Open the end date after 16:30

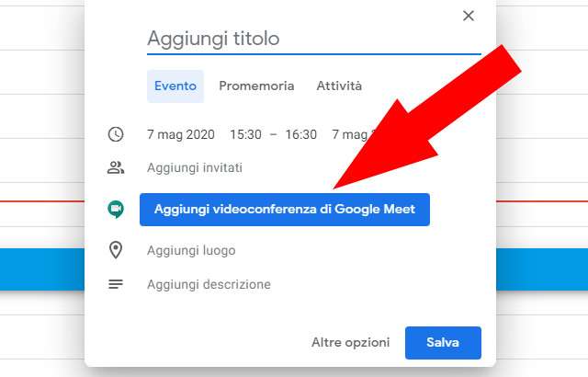[349, 134]
